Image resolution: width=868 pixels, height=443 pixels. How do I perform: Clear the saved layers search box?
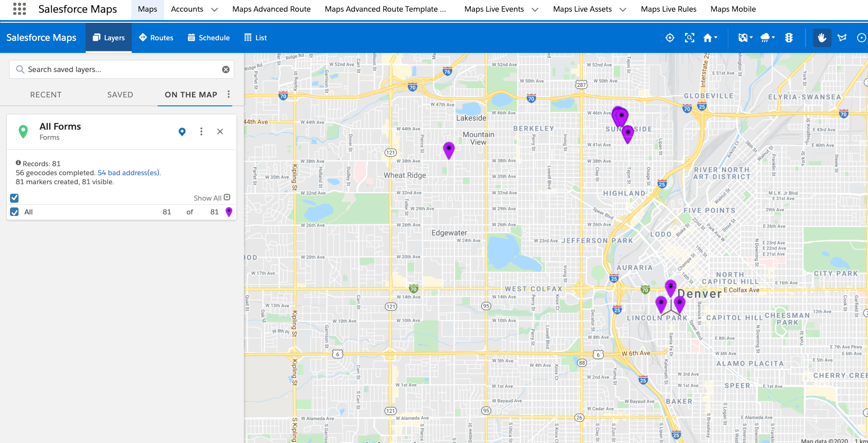click(226, 69)
